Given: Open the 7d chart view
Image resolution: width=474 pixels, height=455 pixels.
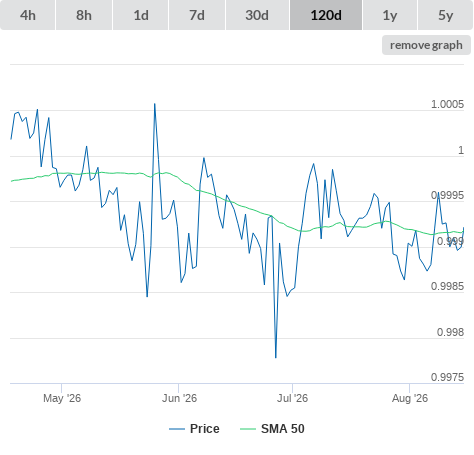Looking at the screenshot, I should (197, 15).
